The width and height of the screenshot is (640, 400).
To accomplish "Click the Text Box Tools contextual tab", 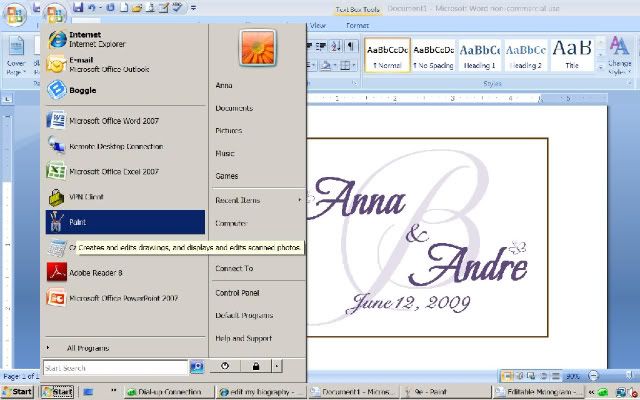I will [x=358, y=9].
